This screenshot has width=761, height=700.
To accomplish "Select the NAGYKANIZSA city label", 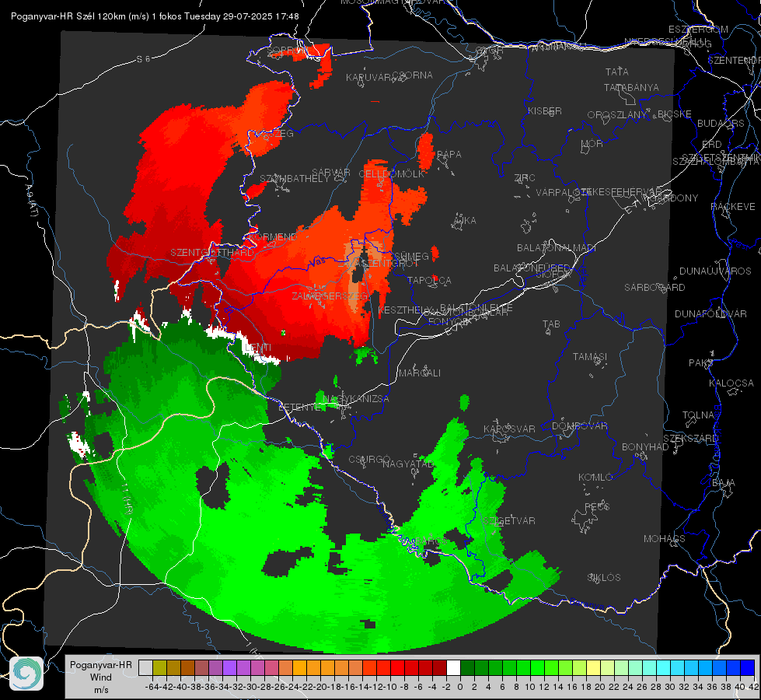I will [356, 399].
